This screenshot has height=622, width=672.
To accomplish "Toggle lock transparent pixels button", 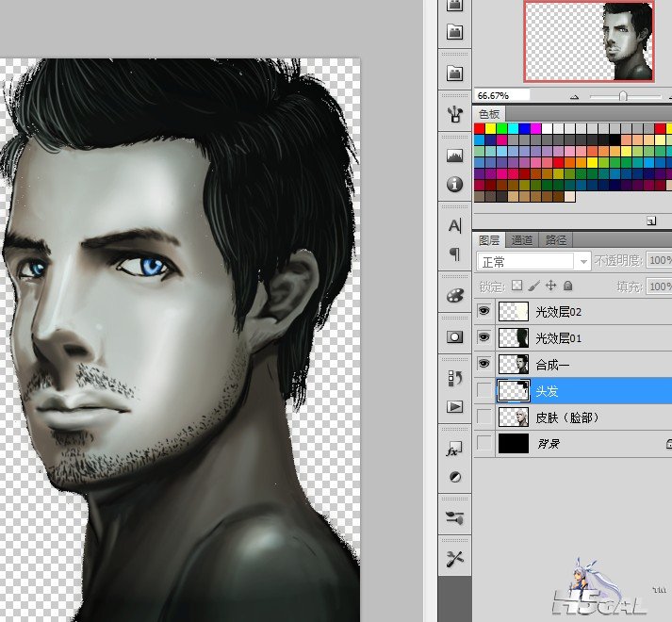I will (516, 286).
